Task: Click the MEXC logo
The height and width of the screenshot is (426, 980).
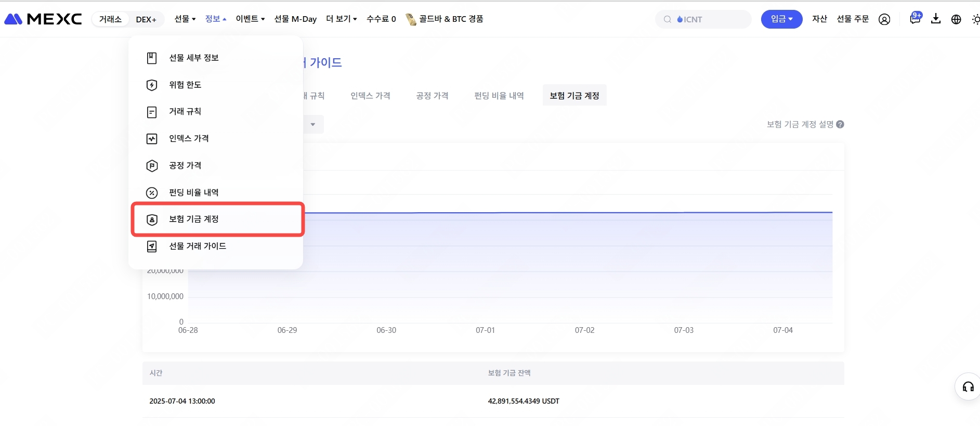Action: point(43,19)
